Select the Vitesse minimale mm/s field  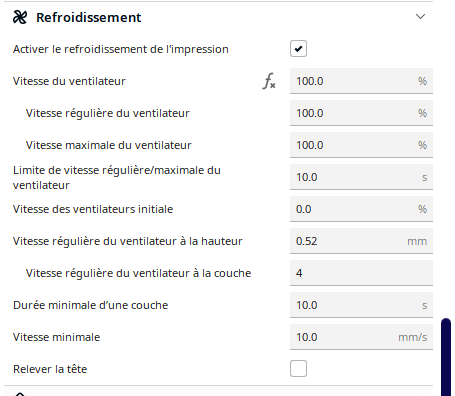tap(361, 337)
